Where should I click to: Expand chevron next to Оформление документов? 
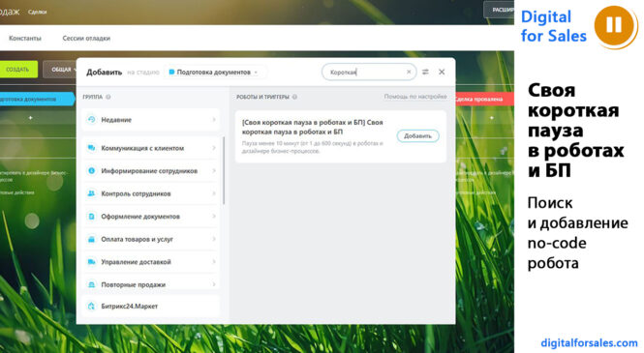pyautogui.click(x=214, y=217)
